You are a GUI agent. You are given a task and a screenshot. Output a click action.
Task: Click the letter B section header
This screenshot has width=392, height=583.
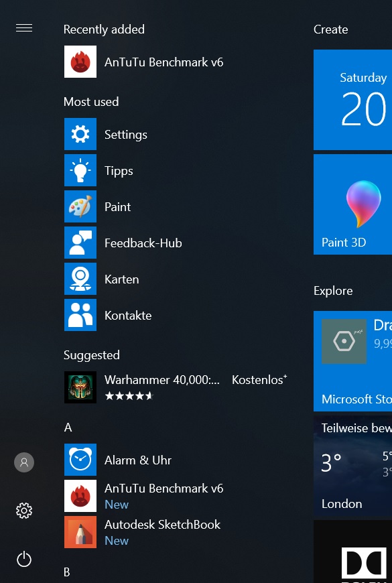point(67,572)
